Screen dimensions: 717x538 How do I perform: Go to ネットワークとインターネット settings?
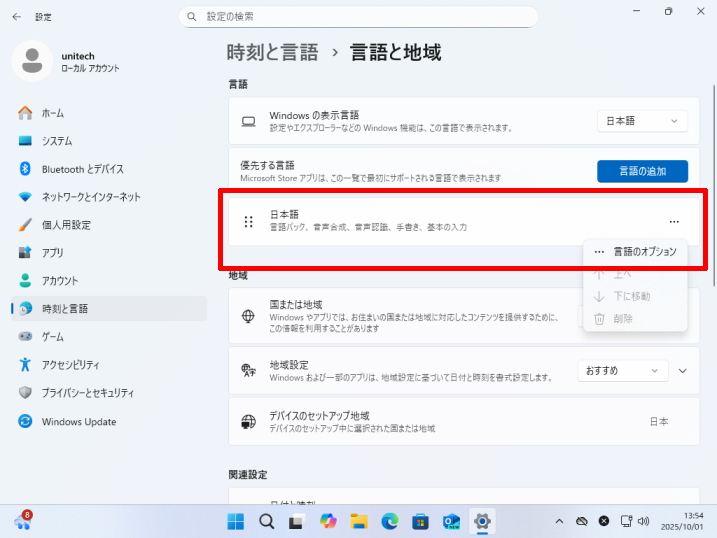[x=90, y=197]
